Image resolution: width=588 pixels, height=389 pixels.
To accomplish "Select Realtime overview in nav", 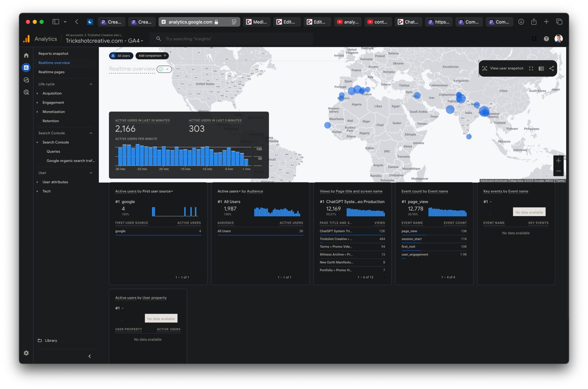I will coord(54,63).
